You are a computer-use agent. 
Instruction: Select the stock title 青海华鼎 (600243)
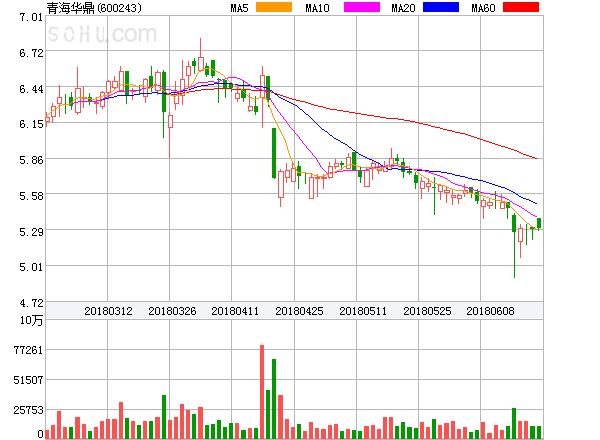[94, 8]
